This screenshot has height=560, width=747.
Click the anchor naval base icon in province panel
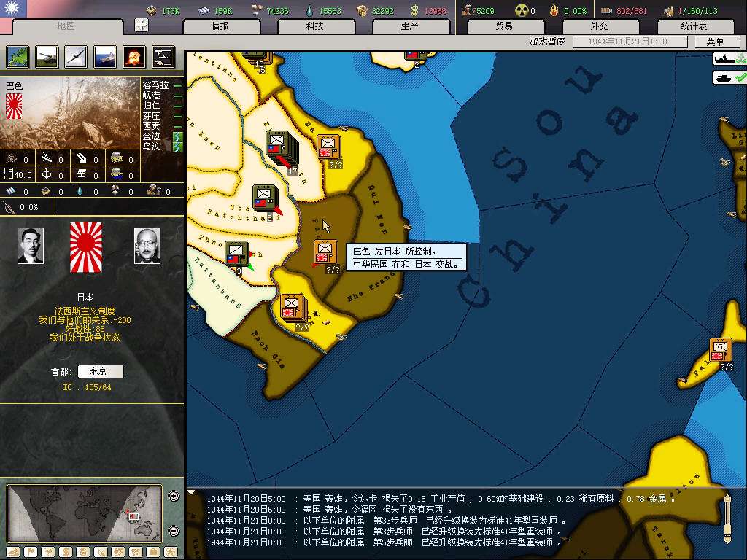click(46, 174)
